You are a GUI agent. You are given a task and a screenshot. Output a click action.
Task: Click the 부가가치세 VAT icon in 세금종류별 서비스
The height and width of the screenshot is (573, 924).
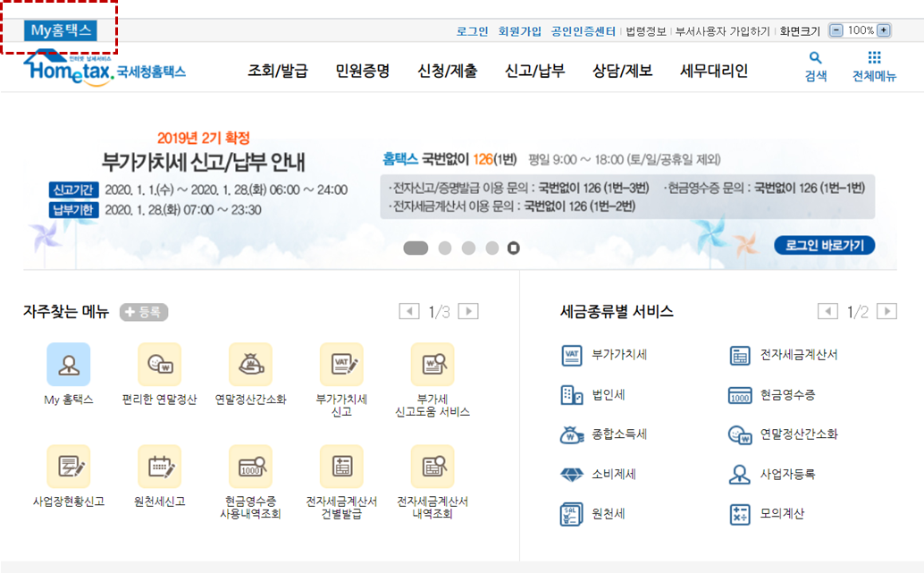pos(572,356)
